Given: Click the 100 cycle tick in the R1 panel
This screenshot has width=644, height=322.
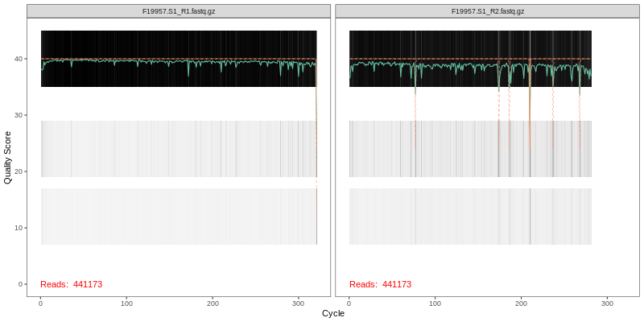Looking at the screenshot, I should pyautogui.click(x=126, y=303).
